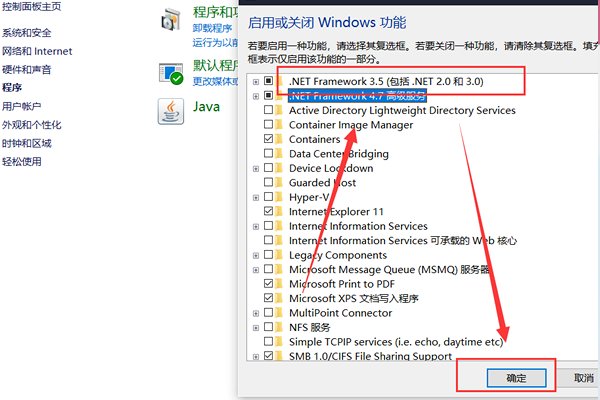Enable the Guarded Host checkbox
The width and height of the screenshot is (600, 400).
[269, 182]
